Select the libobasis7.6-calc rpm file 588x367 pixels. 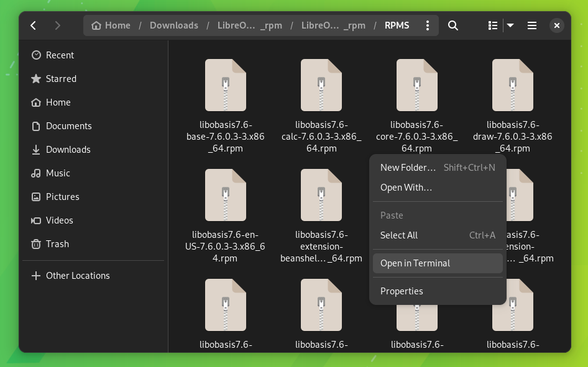(x=321, y=85)
